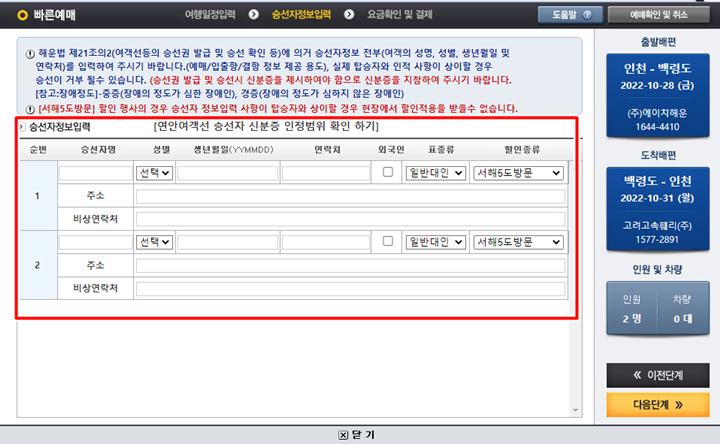Click 승선자명 name field for passenger 2

(x=96, y=242)
